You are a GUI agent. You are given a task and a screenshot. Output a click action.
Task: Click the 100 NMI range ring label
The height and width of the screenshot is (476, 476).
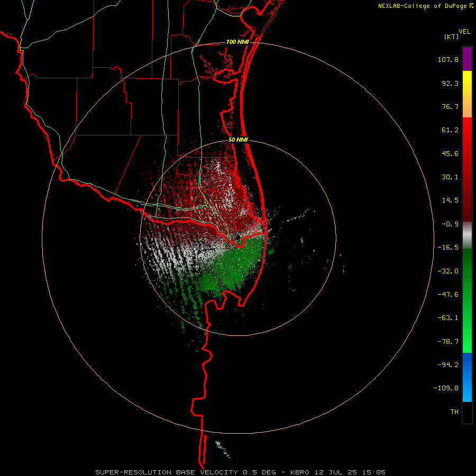coord(237,42)
